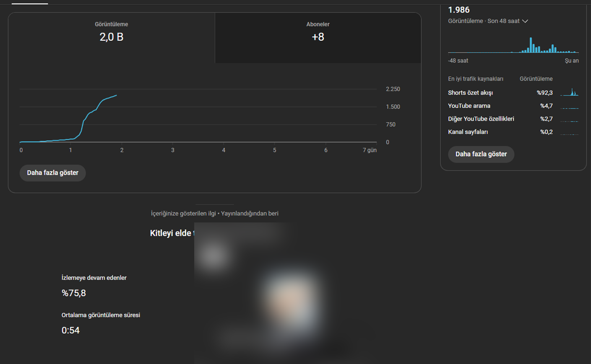Image resolution: width=591 pixels, height=364 pixels.
Task: Click the chevron next to Son 48 saat
Action: pos(525,21)
